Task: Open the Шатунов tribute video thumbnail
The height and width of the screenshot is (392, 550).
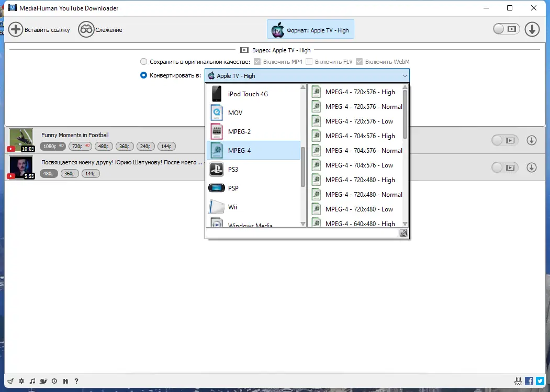Action: pyautogui.click(x=21, y=167)
